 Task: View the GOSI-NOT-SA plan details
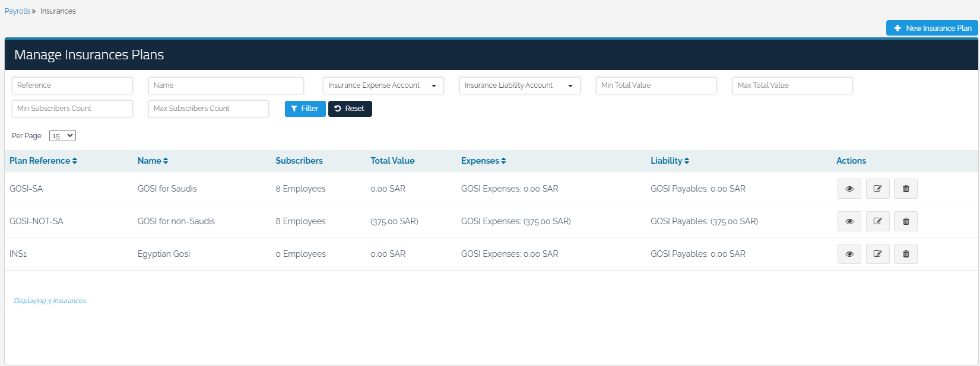[849, 221]
